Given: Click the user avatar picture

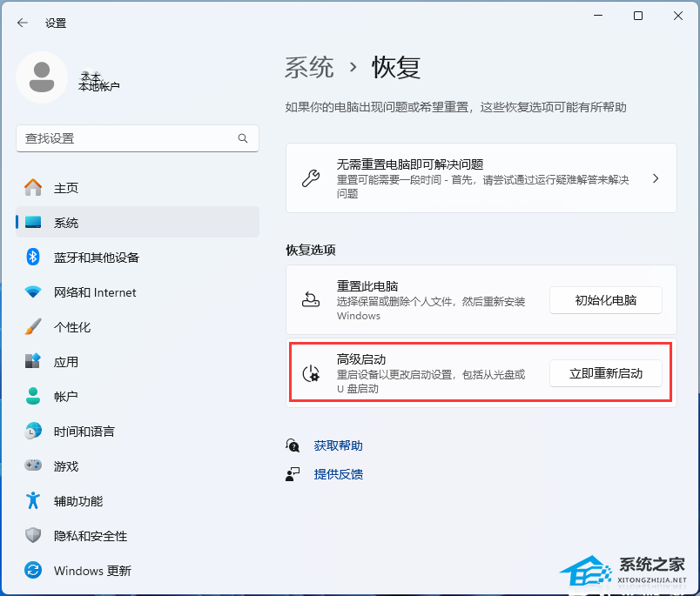Looking at the screenshot, I should 42,77.
